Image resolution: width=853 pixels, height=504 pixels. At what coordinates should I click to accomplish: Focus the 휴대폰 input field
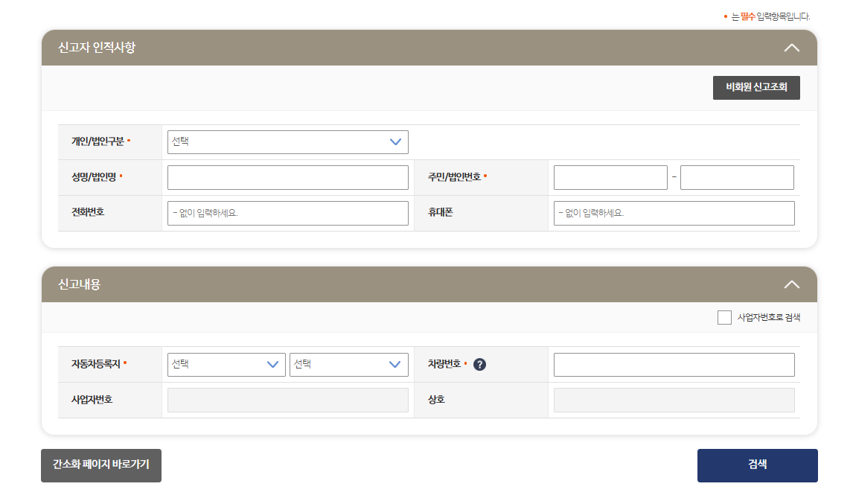pyautogui.click(x=674, y=214)
